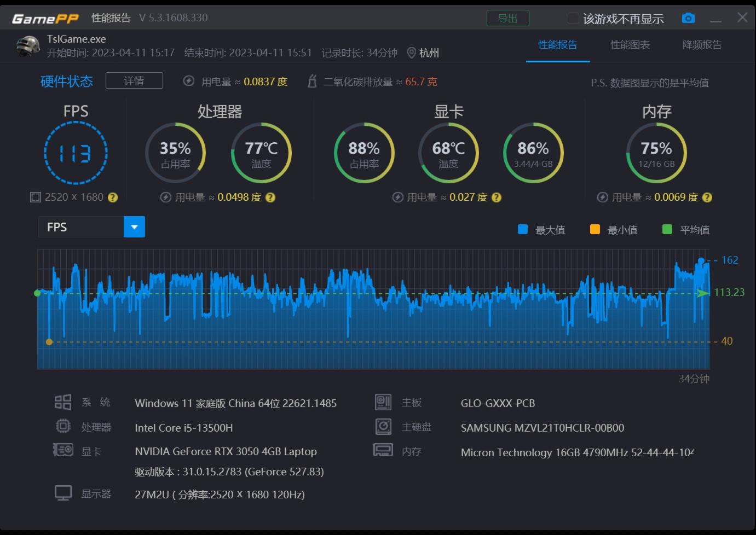756x535 pixels.
Task: Click the 处理器 CPU chip icon
Action: pos(62,427)
